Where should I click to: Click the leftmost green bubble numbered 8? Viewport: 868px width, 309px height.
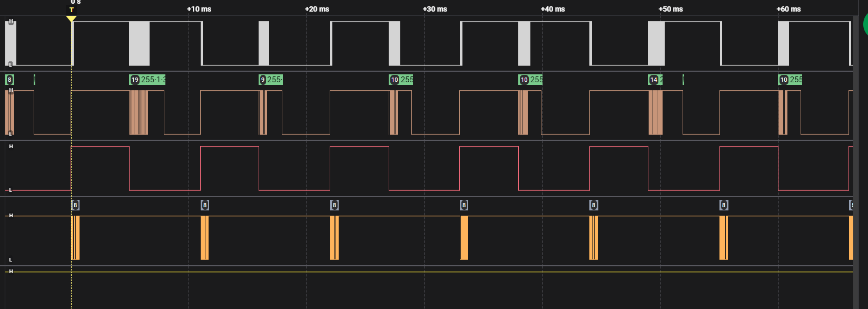pos(9,80)
